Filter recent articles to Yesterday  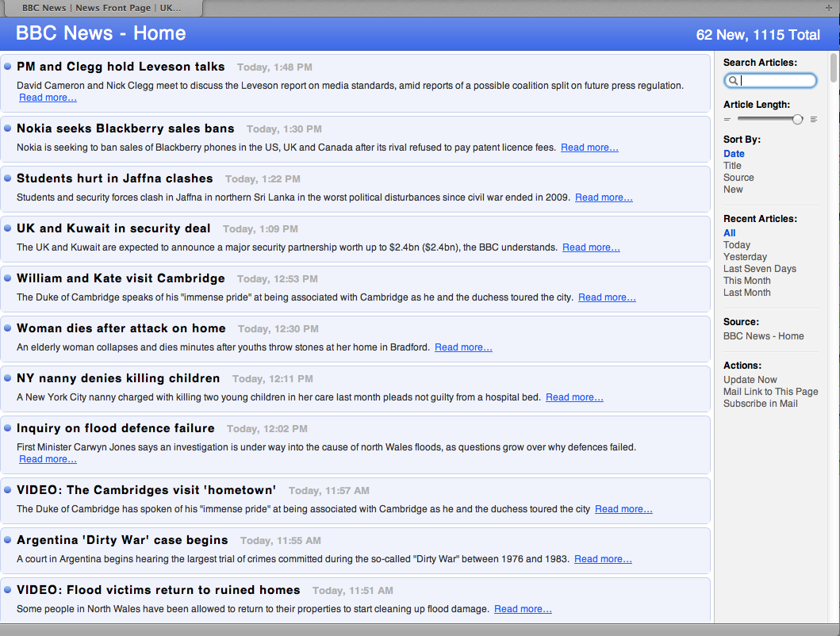click(x=745, y=257)
